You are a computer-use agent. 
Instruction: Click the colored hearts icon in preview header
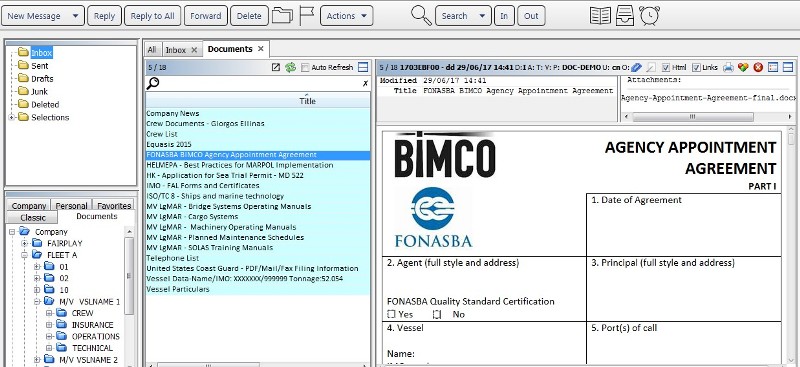coord(743,67)
